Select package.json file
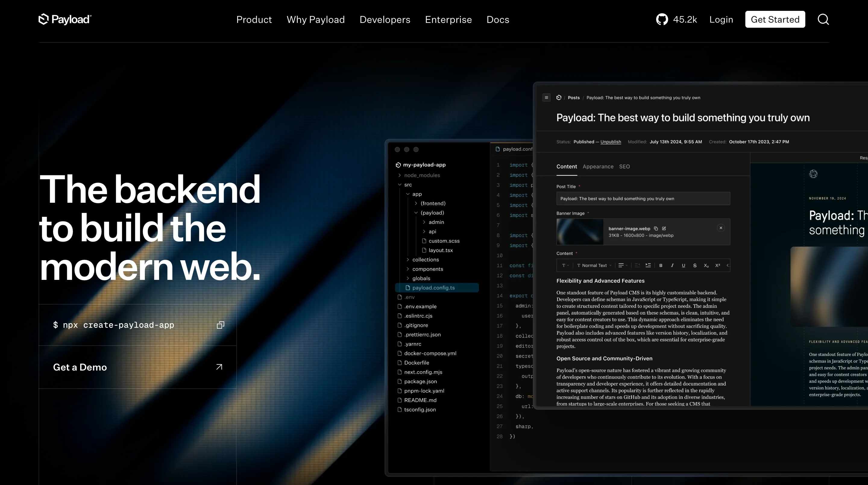 click(x=417, y=382)
